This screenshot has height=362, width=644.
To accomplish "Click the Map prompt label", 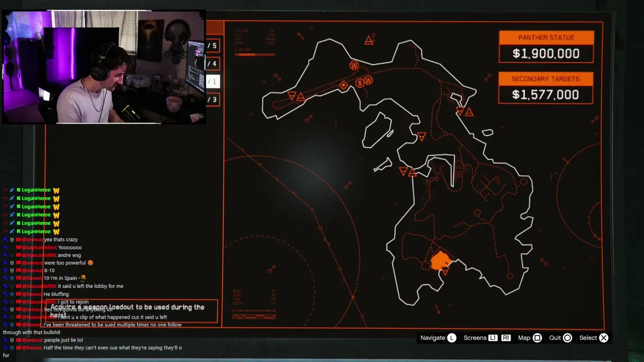I will click(x=524, y=338).
